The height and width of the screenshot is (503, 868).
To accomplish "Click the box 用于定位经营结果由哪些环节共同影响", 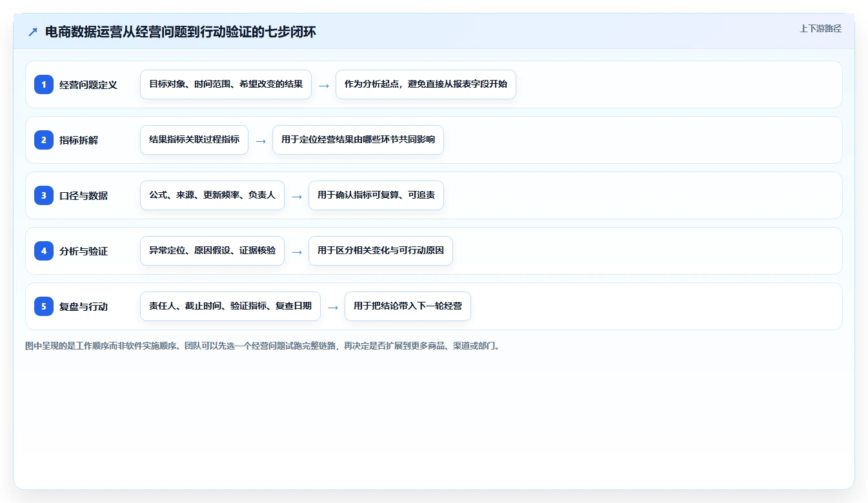I will pyautogui.click(x=358, y=140).
